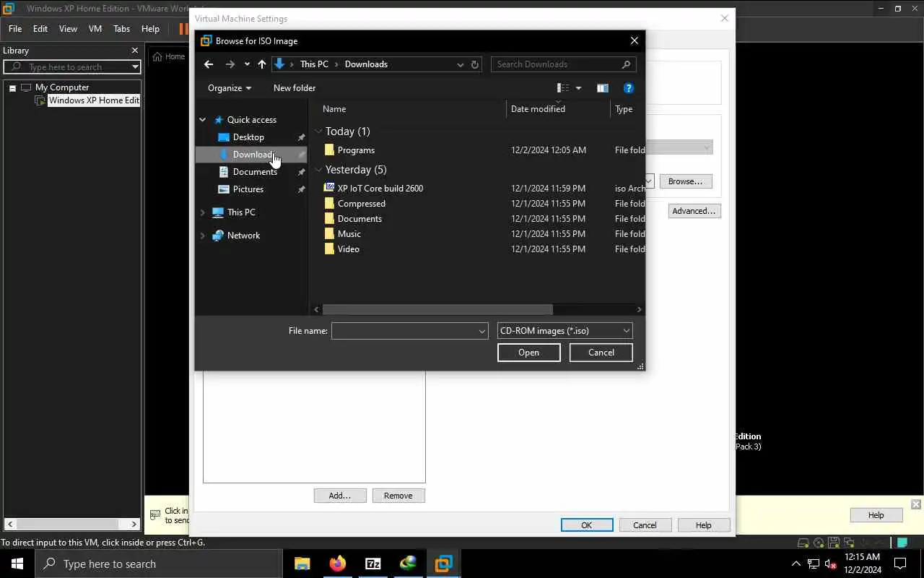
Task: Click Add... hardware button
Action: (x=340, y=496)
